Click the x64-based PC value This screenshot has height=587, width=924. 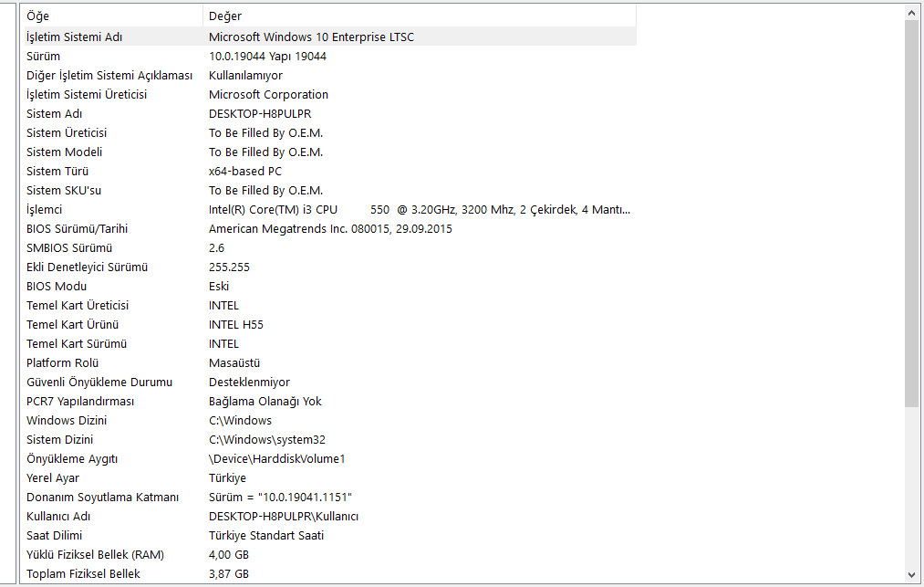[245, 171]
